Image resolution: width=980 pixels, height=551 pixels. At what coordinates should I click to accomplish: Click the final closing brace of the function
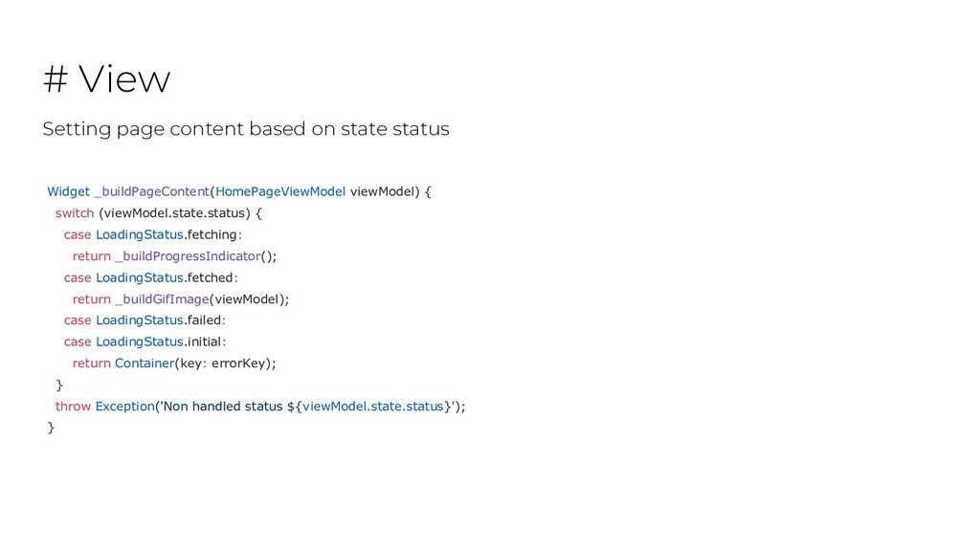click(51, 428)
